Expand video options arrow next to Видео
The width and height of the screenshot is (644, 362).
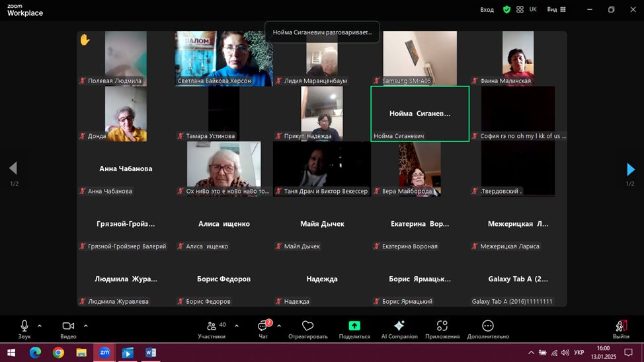tap(86, 326)
